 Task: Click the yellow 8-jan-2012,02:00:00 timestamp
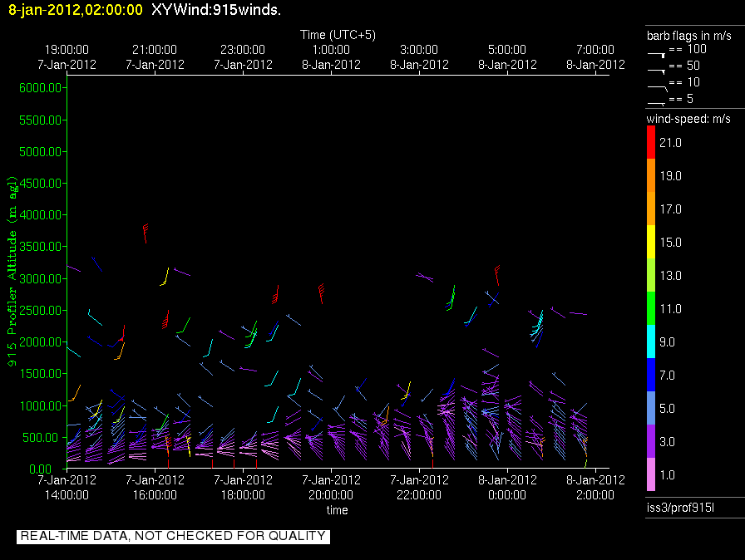tap(76, 9)
